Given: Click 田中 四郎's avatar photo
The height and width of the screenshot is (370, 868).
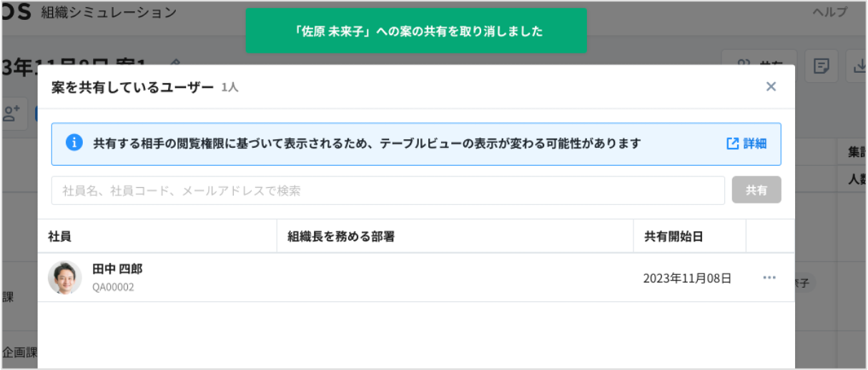Looking at the screenshot, I should click(65, 277).
